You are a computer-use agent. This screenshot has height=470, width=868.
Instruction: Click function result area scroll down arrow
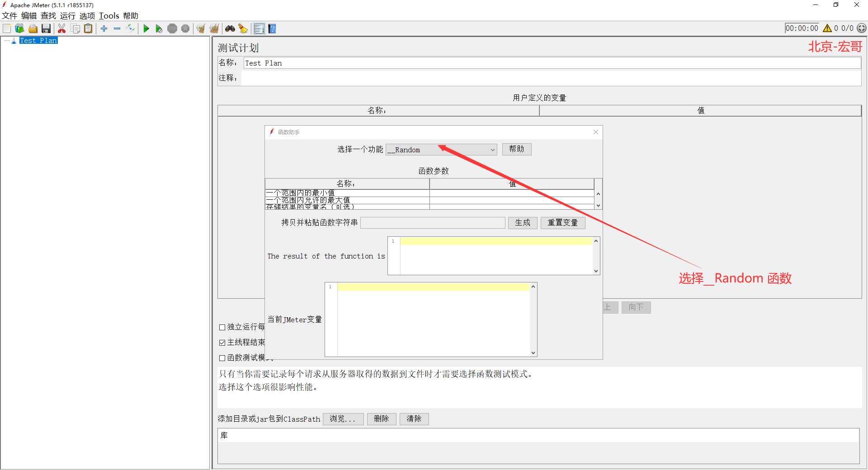596,271
